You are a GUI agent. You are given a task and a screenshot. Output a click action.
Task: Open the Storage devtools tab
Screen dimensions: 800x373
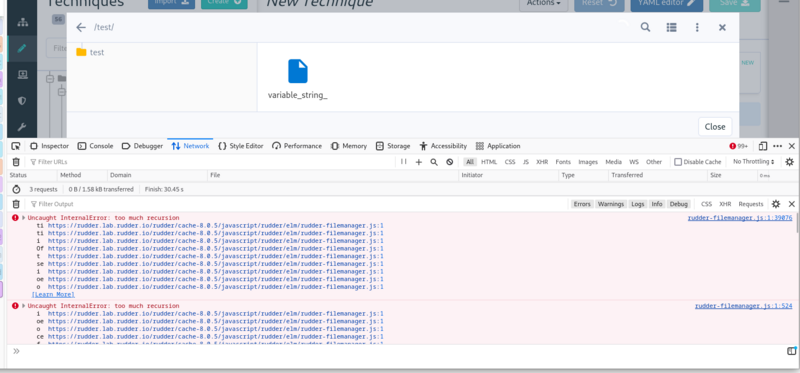[393, 146]
